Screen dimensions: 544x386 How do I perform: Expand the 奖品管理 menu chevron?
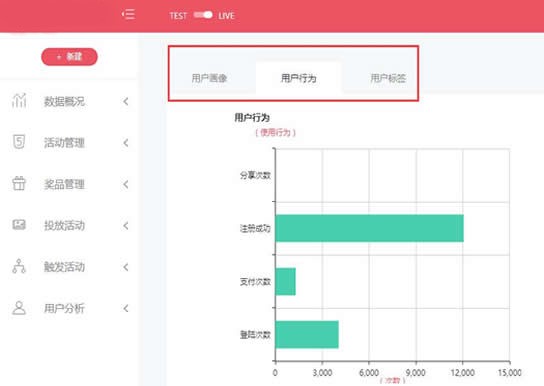[126, 184]
